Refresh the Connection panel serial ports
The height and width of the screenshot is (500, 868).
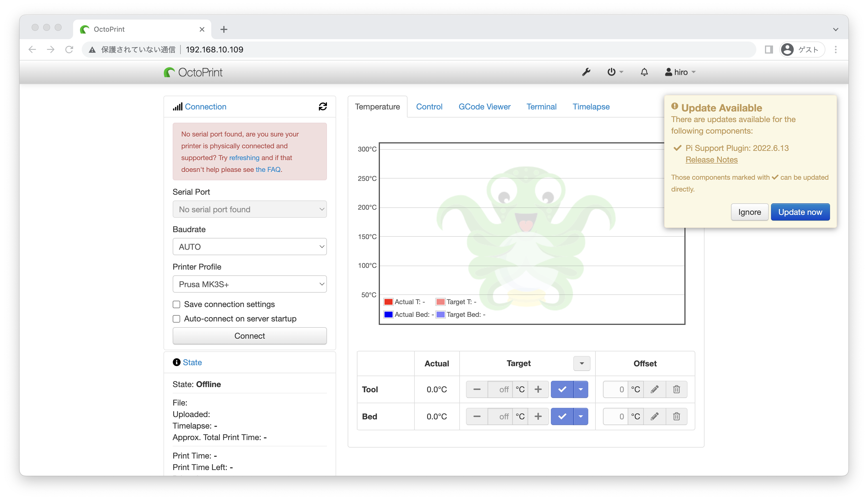tap(323, 107)
